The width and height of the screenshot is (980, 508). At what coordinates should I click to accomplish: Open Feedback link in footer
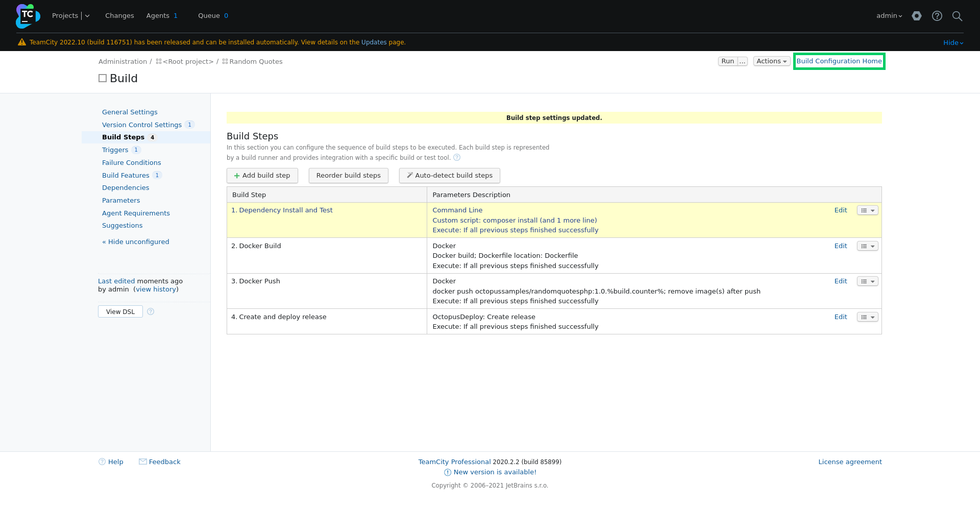(x=164, y=462)
